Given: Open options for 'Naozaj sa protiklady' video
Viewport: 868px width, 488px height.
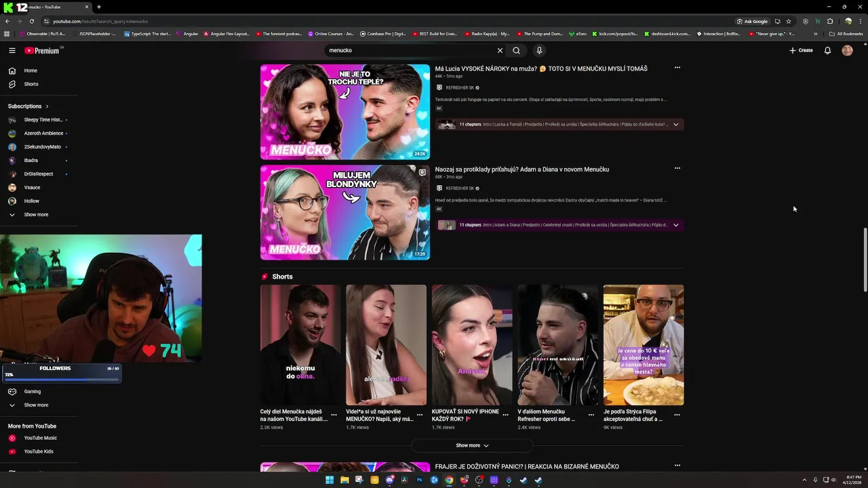Looking at the screenshot, I should 677,168.
